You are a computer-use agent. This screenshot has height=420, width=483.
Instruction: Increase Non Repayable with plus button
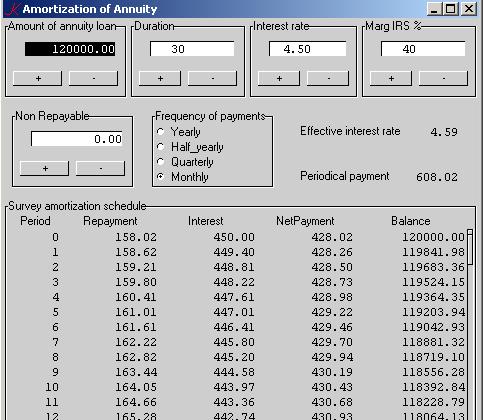45,168
